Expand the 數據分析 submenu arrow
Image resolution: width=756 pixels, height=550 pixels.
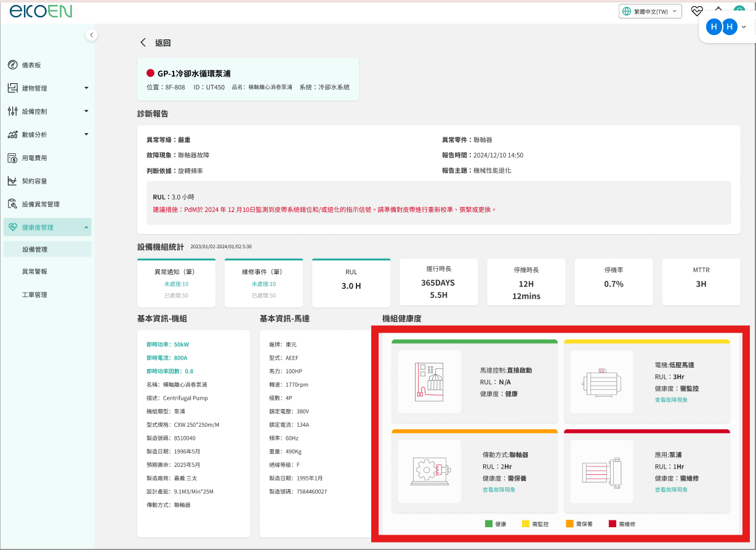(86, 134)
